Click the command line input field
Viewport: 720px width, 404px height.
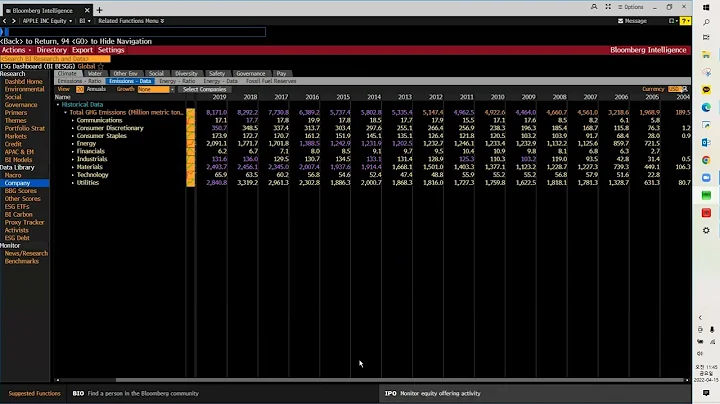click(x=135, y=32)
